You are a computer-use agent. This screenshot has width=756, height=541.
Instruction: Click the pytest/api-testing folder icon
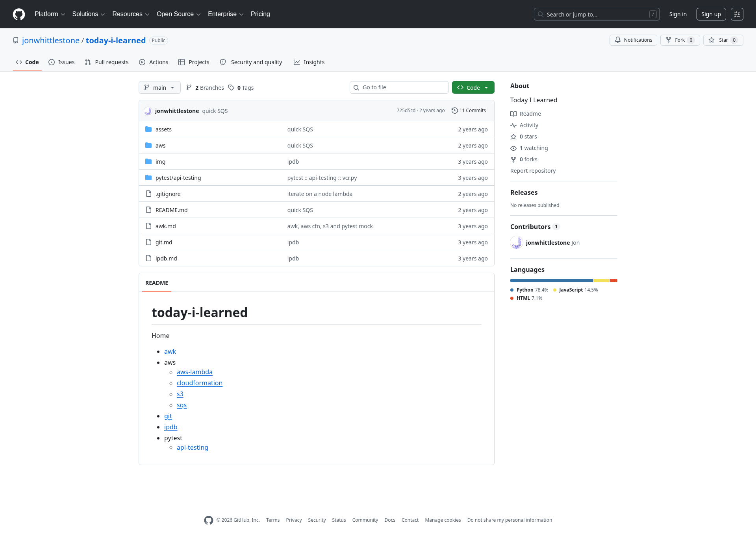[148, 177]
